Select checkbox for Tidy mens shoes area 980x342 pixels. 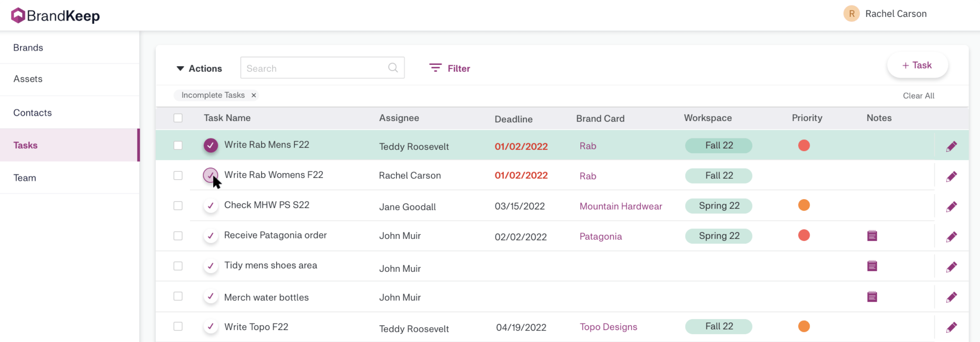click(x=178, y=266)
